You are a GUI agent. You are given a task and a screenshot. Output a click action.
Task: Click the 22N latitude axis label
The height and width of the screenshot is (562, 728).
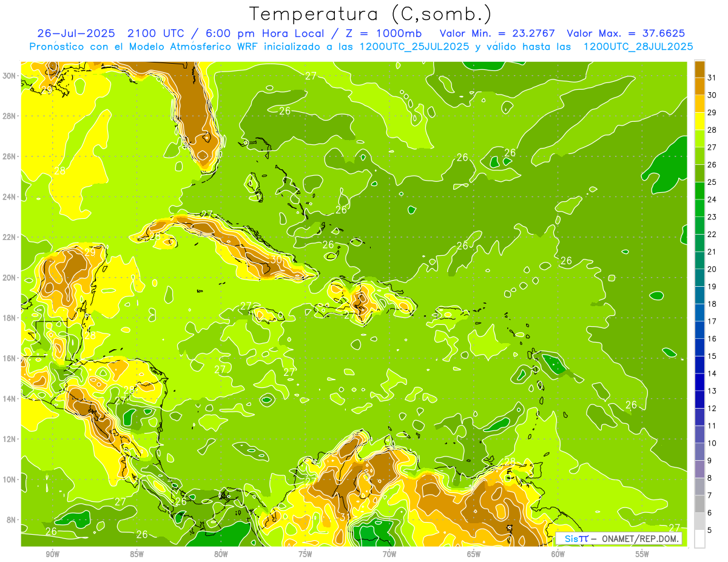point(10,237)
